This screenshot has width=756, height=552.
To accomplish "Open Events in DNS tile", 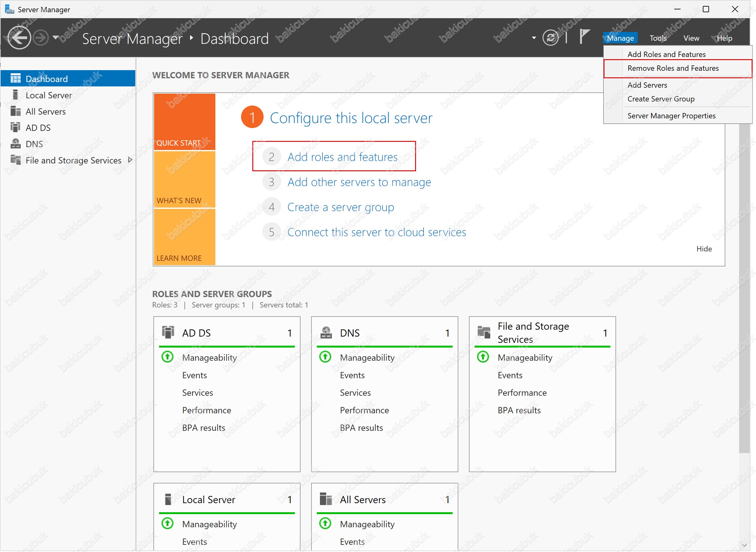I will [x=352, y=375].
